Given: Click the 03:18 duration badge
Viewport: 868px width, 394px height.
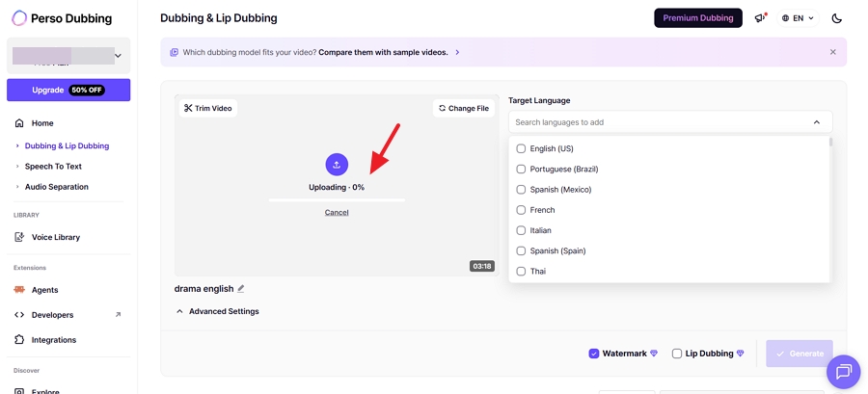Looking at the screenshot, I should click(481, 266).
